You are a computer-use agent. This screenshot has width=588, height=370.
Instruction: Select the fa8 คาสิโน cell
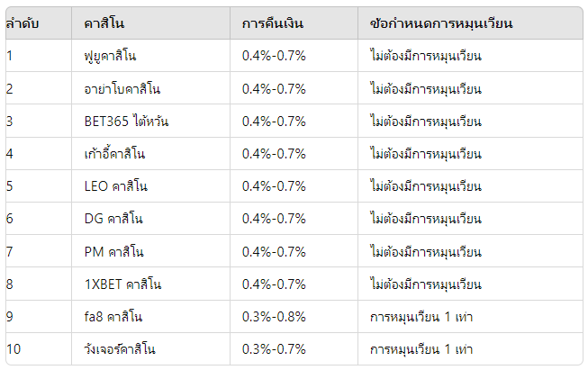coord(150,316)
